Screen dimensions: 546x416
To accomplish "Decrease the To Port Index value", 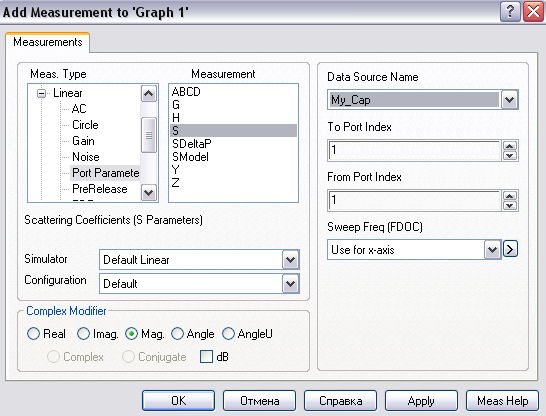I will pyautogui.click(x=510, y=156).
